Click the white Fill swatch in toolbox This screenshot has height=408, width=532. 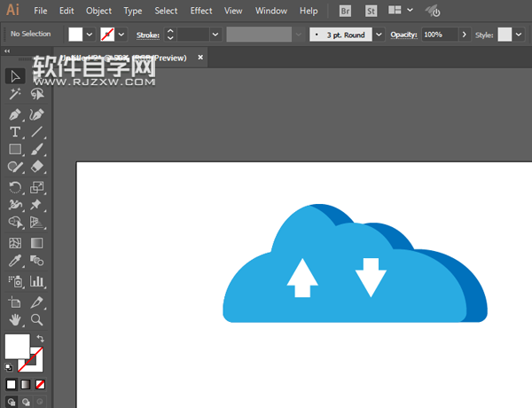pyautogui.click(x=16, y=346)
